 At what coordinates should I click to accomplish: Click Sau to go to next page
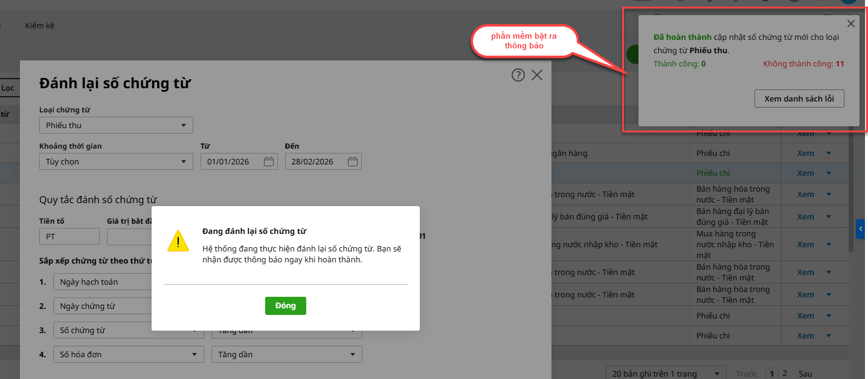pyautogui.click(x=805, y=374)
